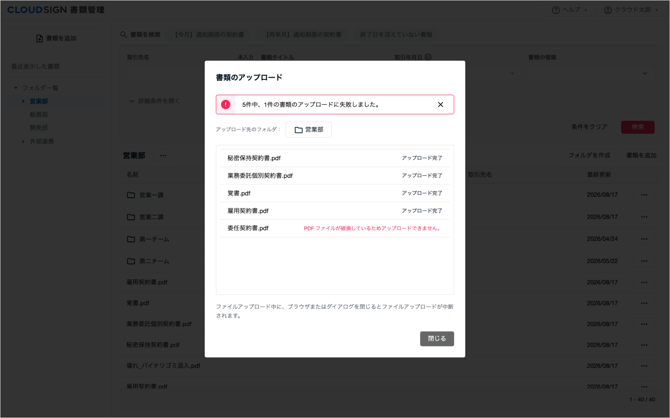Click the folder icon for 営業一課
Image resolution: width=670 pixels, height=418 pixels.
point(131,195)
